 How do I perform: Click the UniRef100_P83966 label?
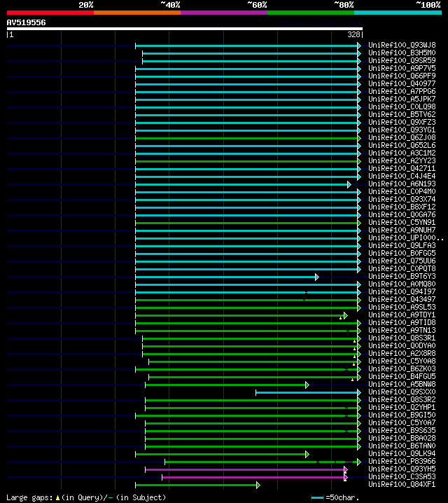402,461
